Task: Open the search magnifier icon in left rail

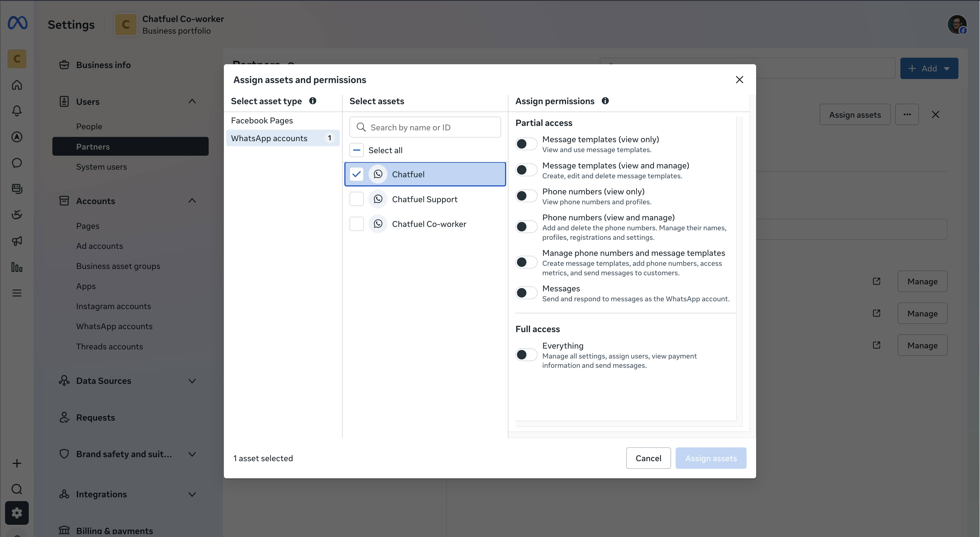Action: 17,489
